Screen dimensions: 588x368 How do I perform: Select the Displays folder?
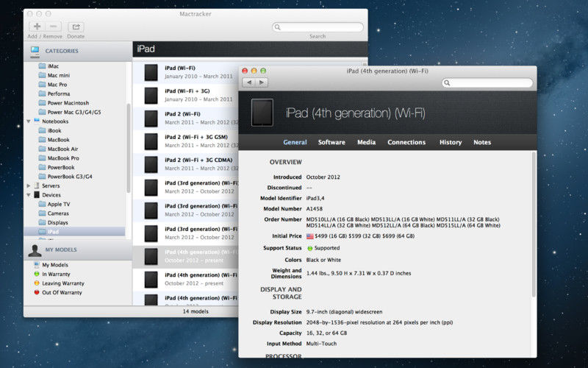click(53, 223)
